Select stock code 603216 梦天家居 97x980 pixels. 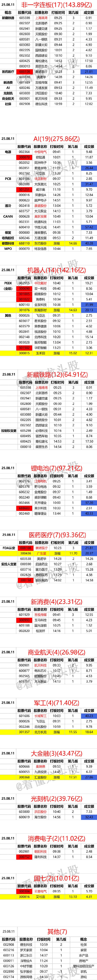(9, 950)
